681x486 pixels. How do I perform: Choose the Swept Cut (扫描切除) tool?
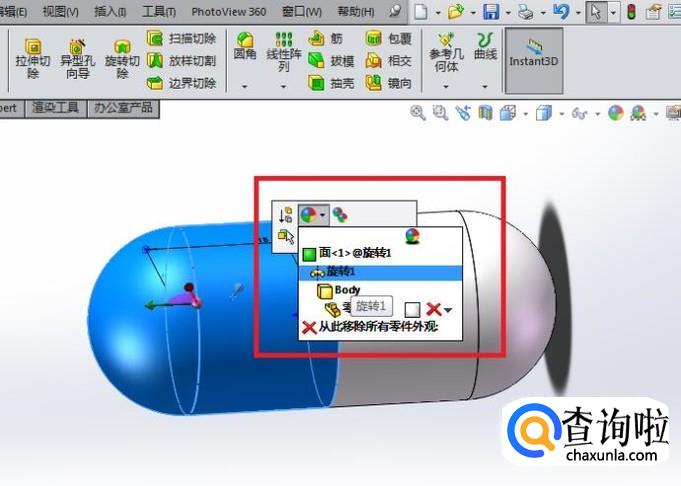[182, 38]
